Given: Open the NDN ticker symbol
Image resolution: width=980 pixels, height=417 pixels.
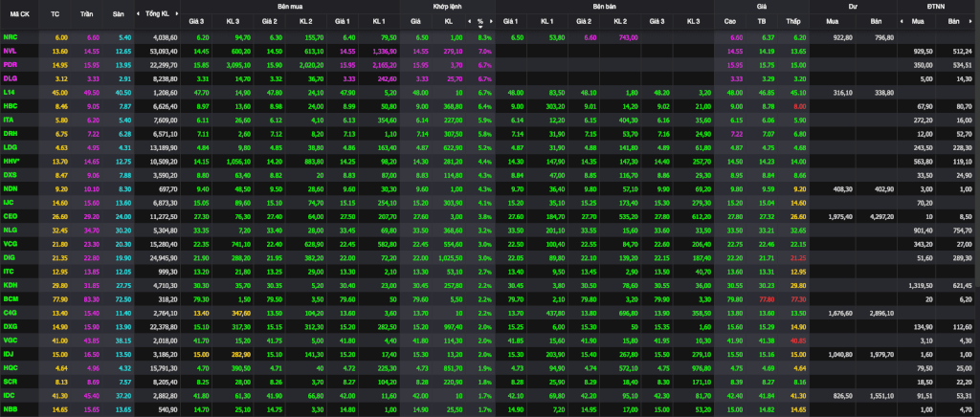Looking at the screenshot, I should tap(10, 188).
